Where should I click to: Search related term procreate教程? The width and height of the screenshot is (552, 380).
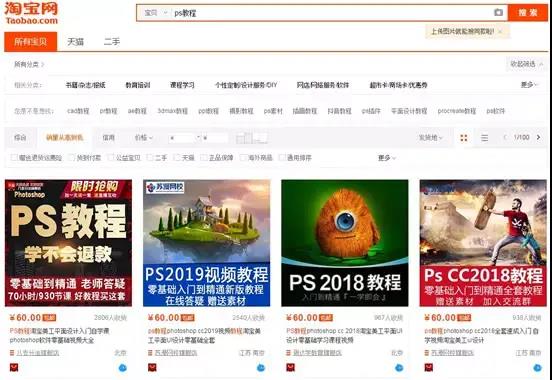coord(457,111)
